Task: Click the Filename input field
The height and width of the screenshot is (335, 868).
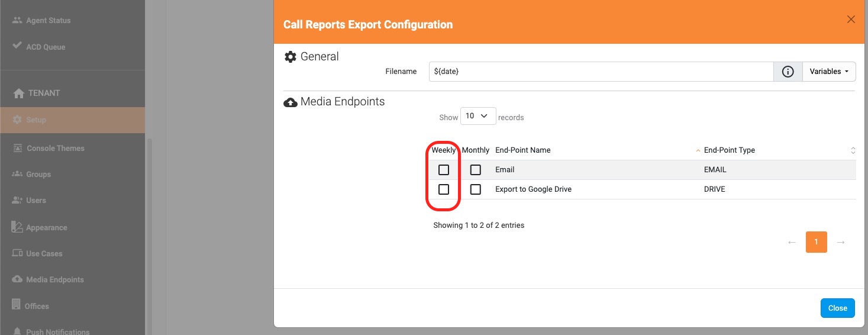Action: pyautogui.click(x=601, y=72)
